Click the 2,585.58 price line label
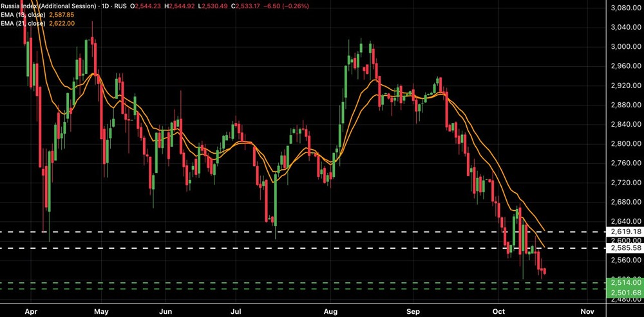 coord(626,248)
